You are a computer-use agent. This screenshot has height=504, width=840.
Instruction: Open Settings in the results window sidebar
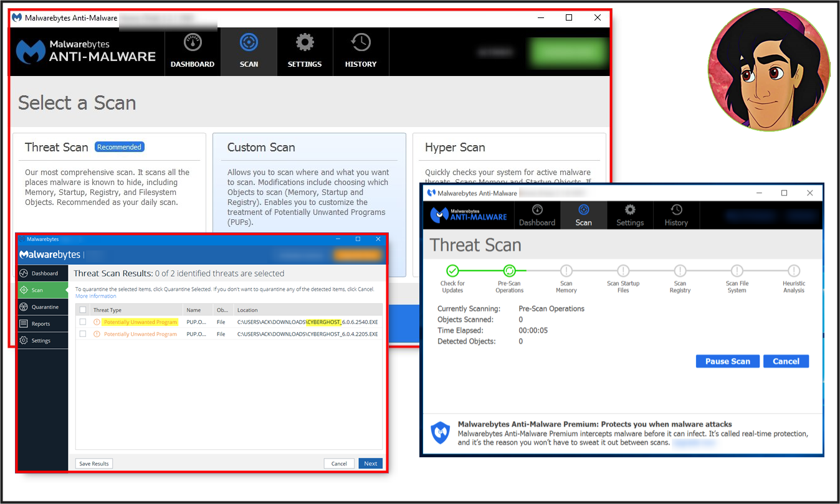tap(43, 341)
